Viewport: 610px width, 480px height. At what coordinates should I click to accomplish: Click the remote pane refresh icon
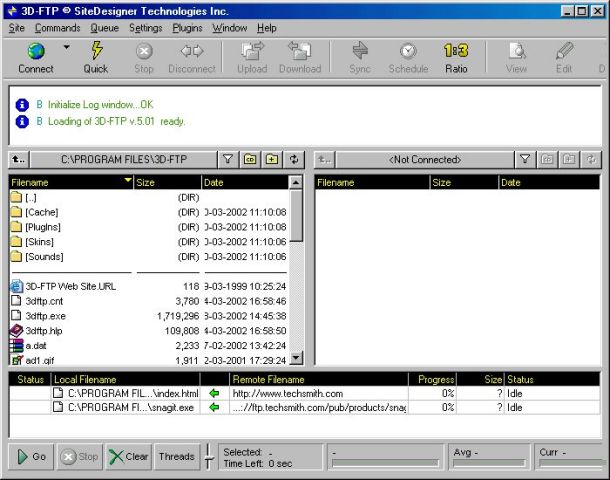[x=591, y=159]
